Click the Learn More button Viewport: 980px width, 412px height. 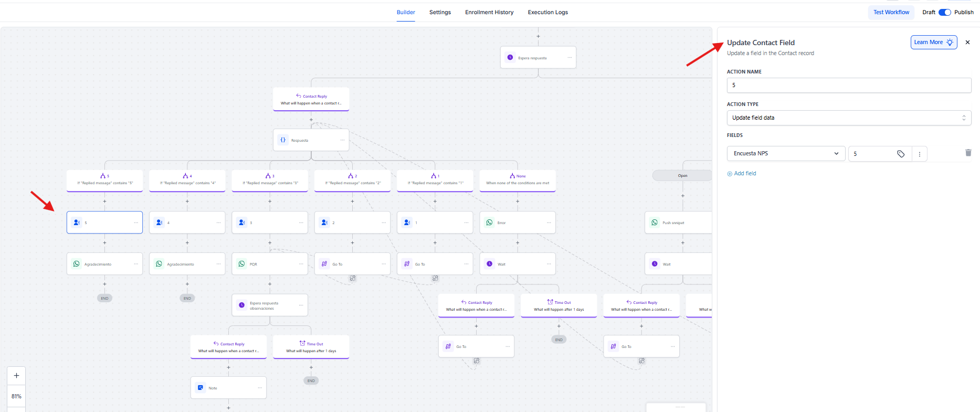pyautogui.click(x=933, y=43)
